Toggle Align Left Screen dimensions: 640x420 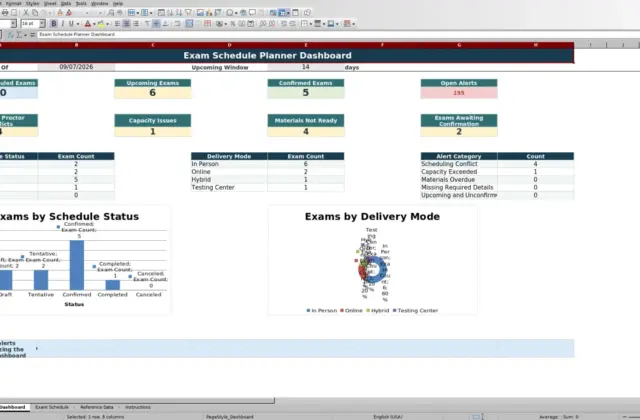(x=118, y=24)
